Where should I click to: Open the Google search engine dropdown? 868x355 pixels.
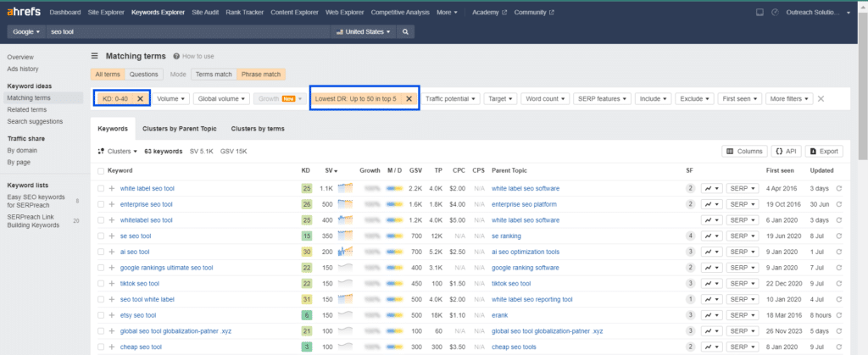26,32
